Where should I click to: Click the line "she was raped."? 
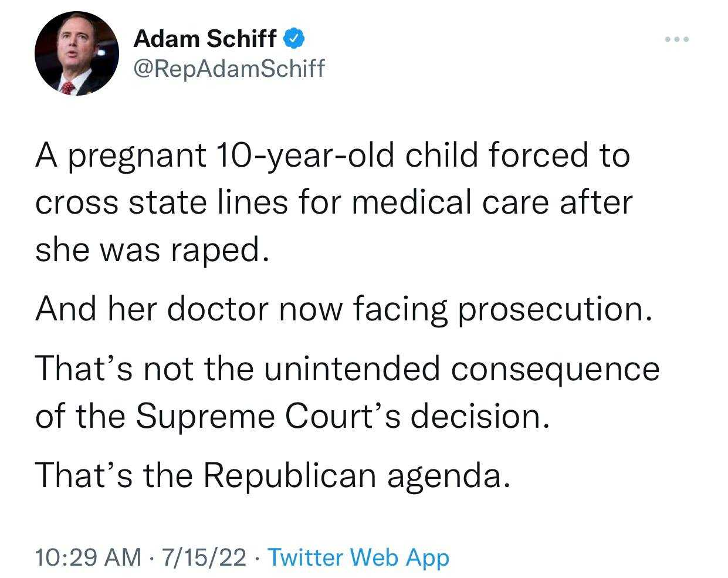click(153, 250)
